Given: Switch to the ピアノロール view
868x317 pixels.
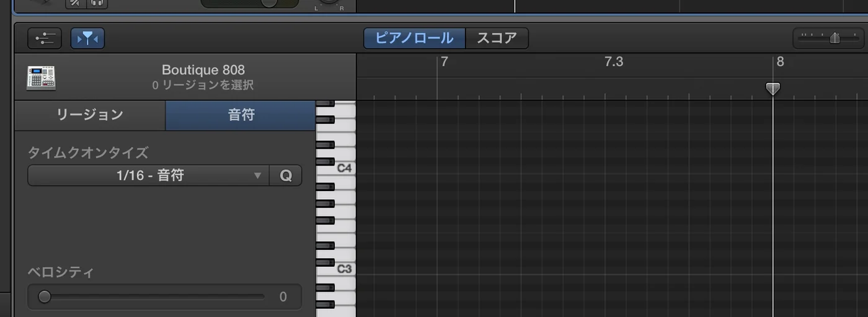Looking at the screenshot, I should pos(414,38).
